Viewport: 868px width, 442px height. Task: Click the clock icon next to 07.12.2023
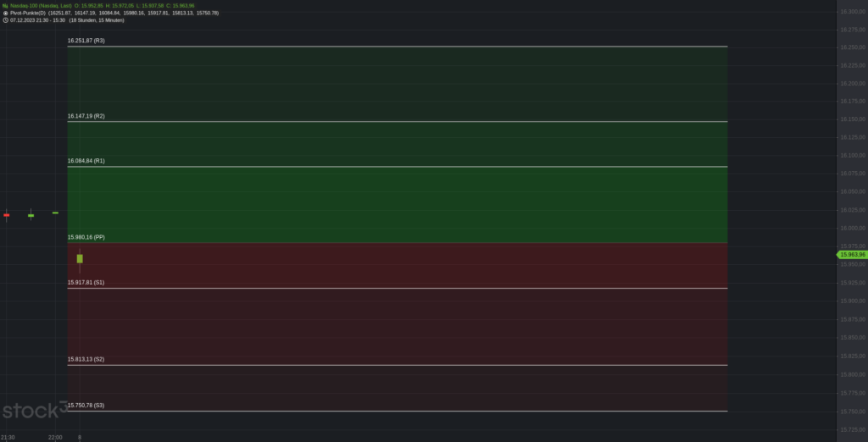(x=6, y=20)
